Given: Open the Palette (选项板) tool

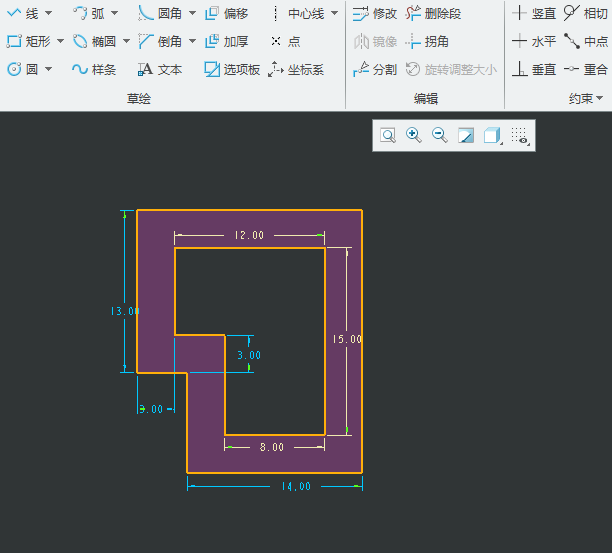Looking at the screenshot, I should 232,70.
